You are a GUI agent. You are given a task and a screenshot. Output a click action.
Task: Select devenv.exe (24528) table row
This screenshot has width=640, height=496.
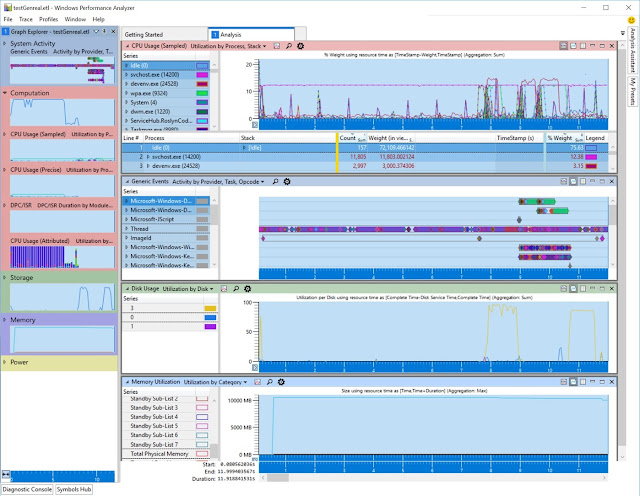coord(365,166)
